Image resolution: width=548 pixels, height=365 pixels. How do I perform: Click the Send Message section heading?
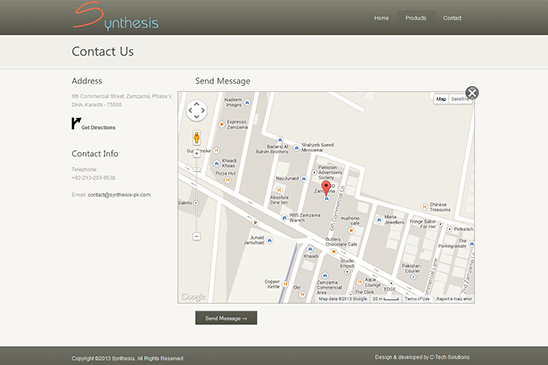(x=223, y=81)
